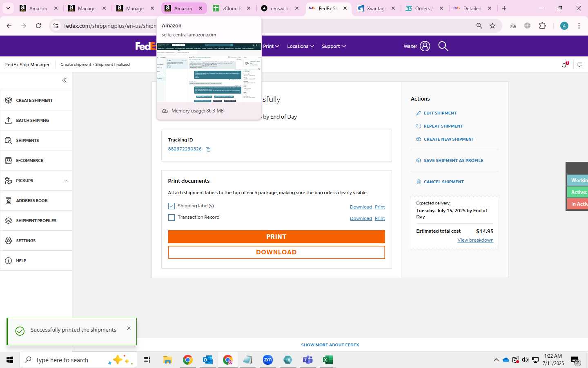Print the Transaction Record document

(380, 218)
